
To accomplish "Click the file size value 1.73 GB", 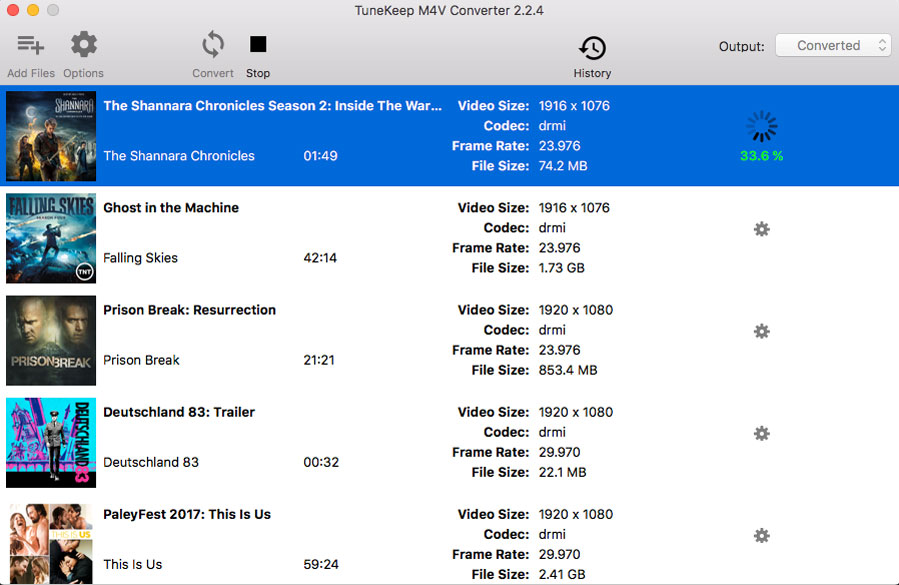I will pos(561,268).
